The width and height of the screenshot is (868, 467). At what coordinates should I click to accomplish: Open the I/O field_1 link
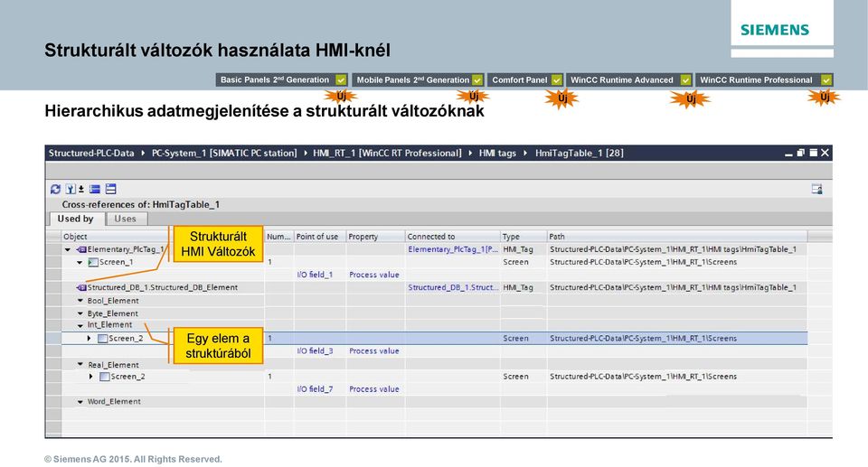coord(315,275)
